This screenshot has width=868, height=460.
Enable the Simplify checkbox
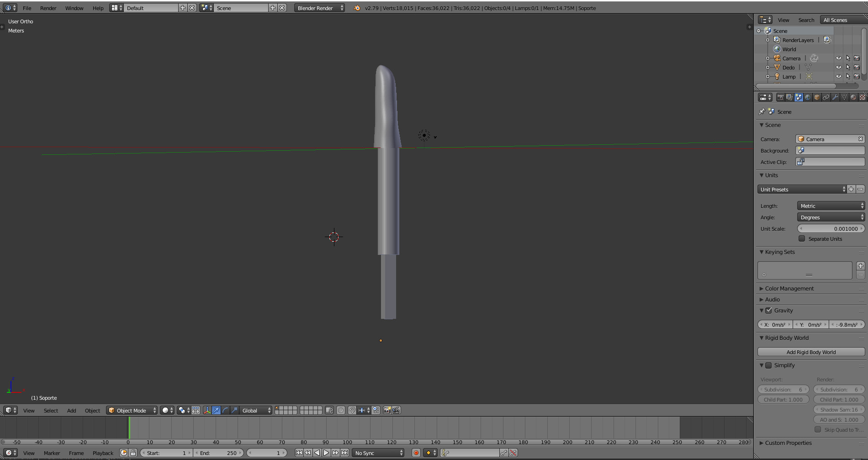(x=768, y=365)
